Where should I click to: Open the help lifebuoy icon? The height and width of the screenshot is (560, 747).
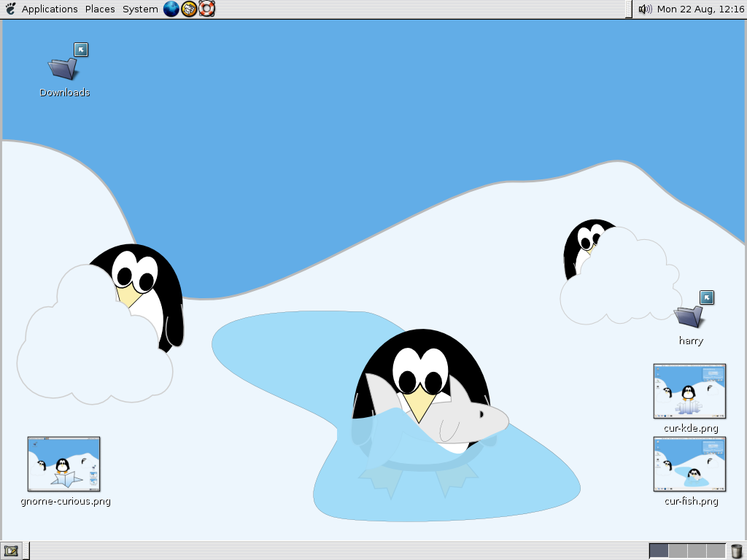point(206,9)
